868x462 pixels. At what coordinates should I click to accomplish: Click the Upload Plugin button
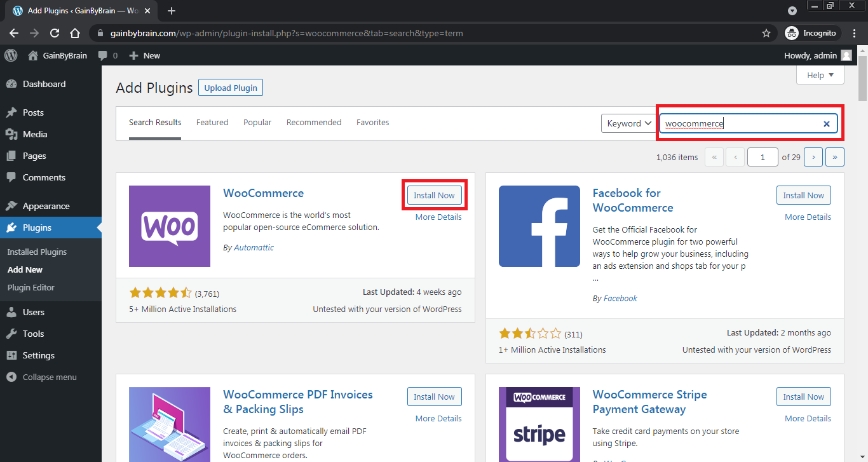[231, 88]
